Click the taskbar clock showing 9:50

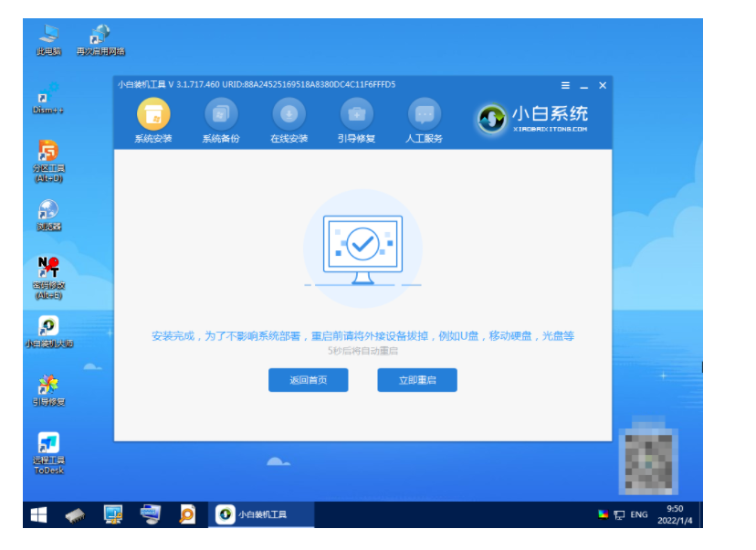674,514
